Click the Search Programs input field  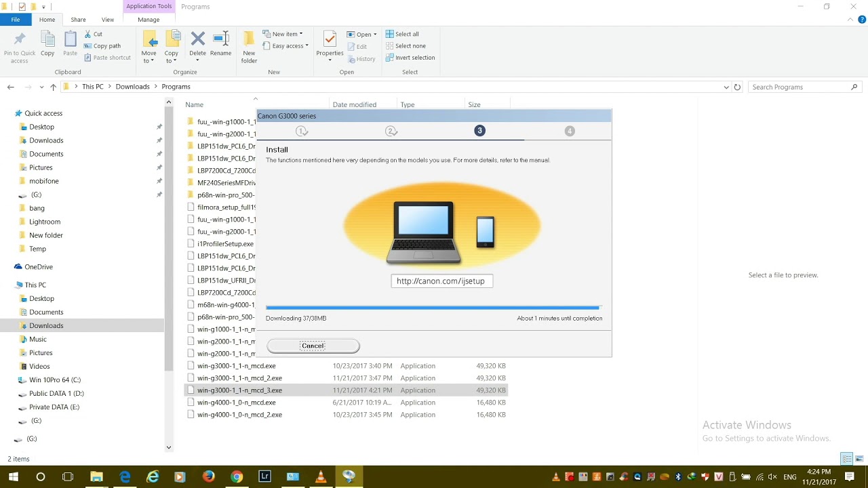(x=799, y=87)
